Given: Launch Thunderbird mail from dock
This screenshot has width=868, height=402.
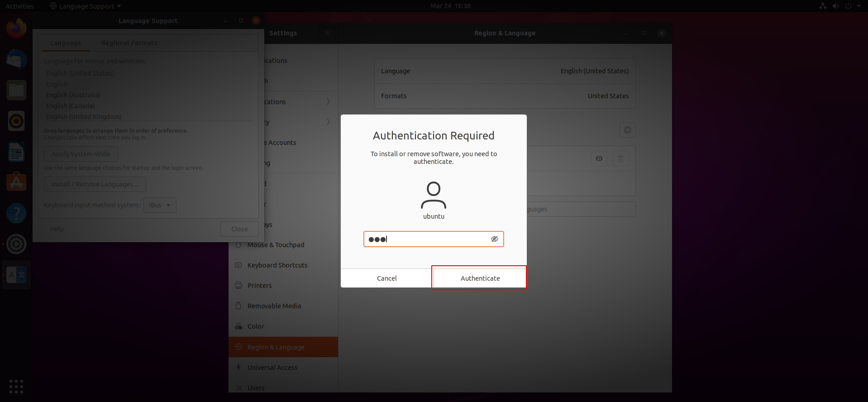Looking at the screenshot, I should coord(16,59).
